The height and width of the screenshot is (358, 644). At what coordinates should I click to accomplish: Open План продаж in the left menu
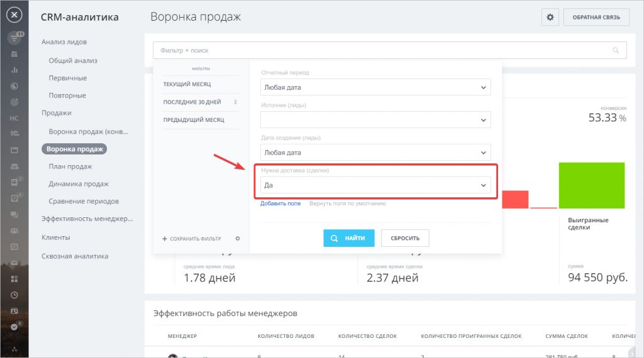(70, 166)
